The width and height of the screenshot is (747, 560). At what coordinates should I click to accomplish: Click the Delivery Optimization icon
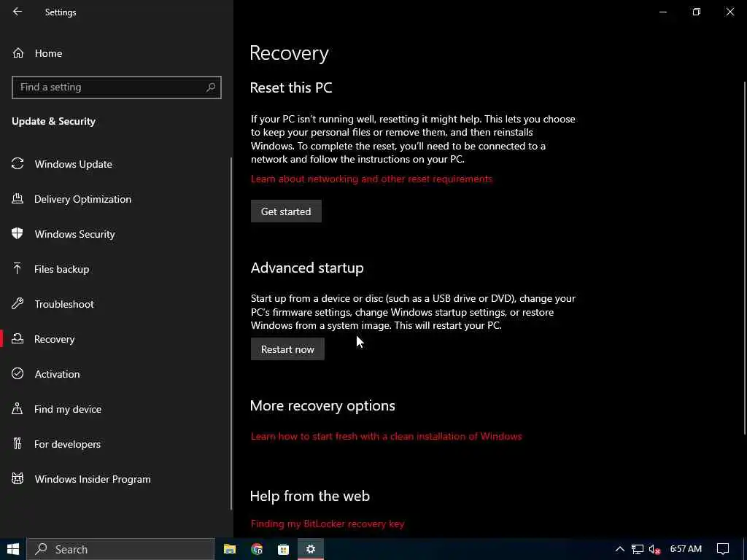18,198
